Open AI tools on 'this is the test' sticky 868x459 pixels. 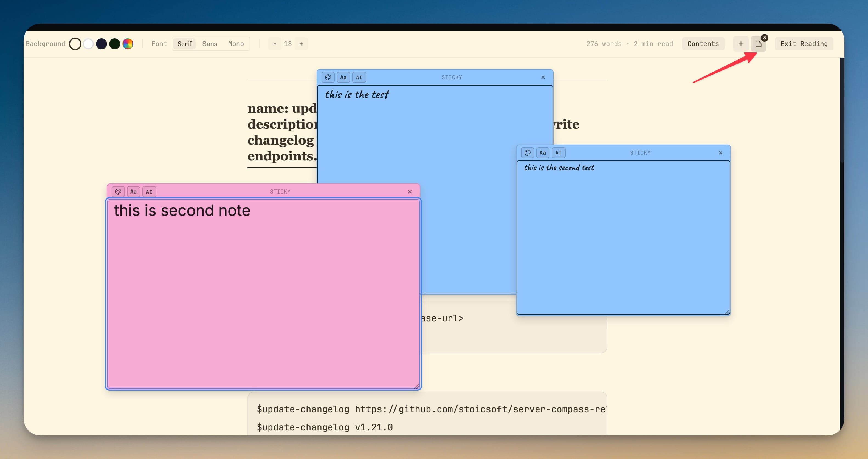click(359, 77)
